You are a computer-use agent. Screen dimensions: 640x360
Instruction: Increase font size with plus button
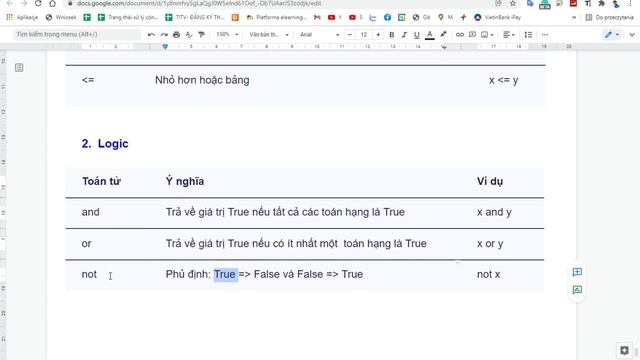pos(378,35)
